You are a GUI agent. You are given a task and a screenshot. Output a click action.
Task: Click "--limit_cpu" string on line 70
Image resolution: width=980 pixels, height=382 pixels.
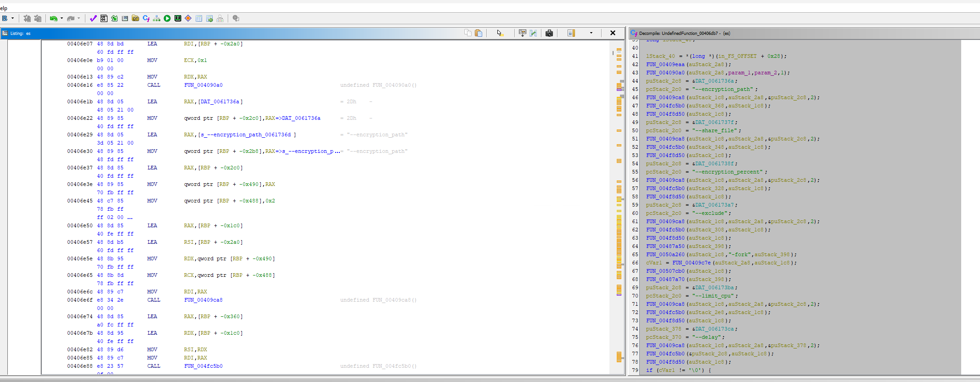(x=715, y=296)
